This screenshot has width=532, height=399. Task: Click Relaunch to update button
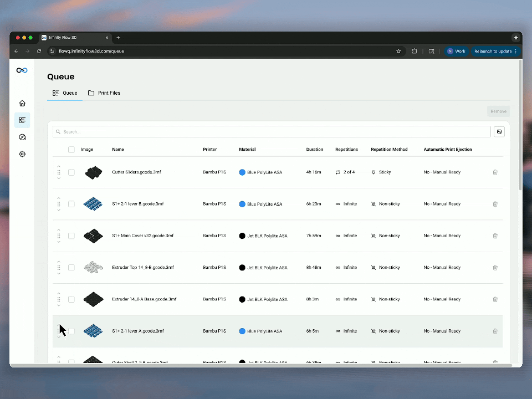click(x=493, y=51)
